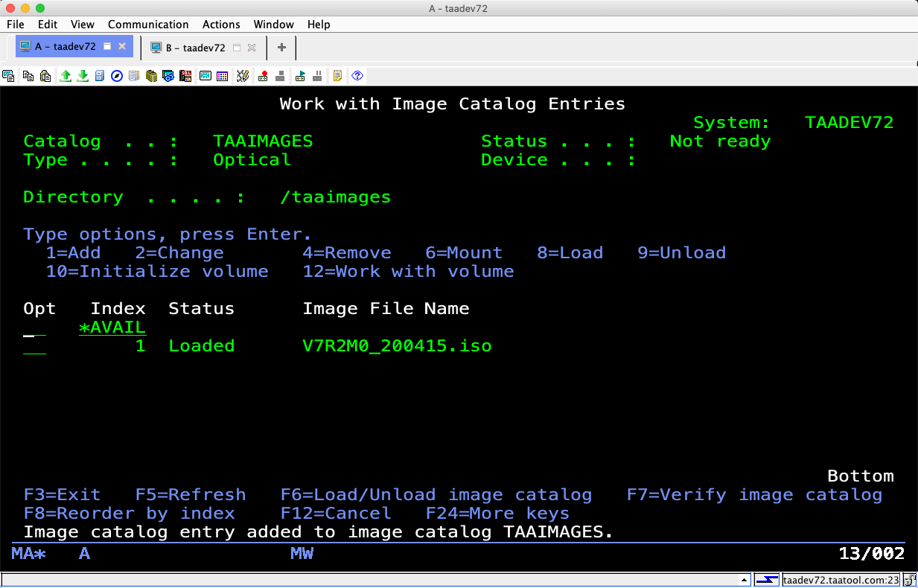Click the Opt field for *AVAIL row
This screenshot has height=588, width=918.
coord(35,327)
